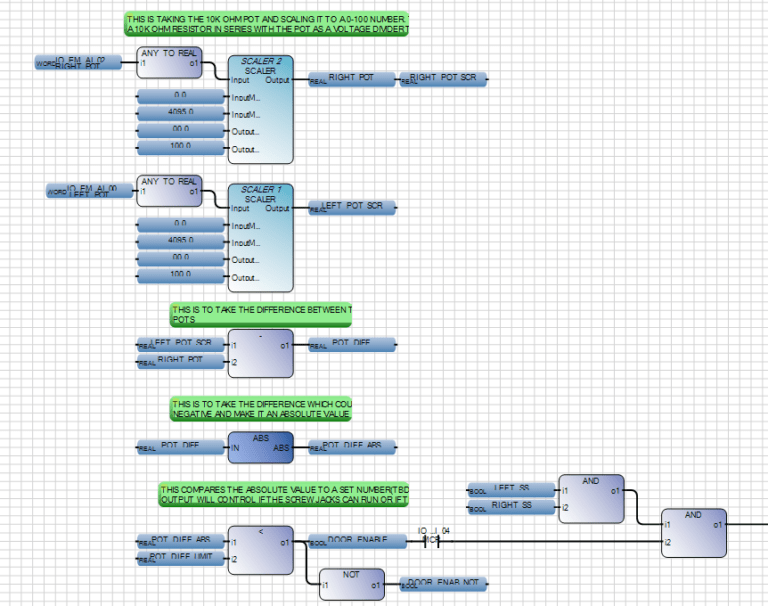
Task: Click the IO_EM_AI_02 RIGHT_POT word input tag
Action: pyautogui.click(x=78, y=62)
